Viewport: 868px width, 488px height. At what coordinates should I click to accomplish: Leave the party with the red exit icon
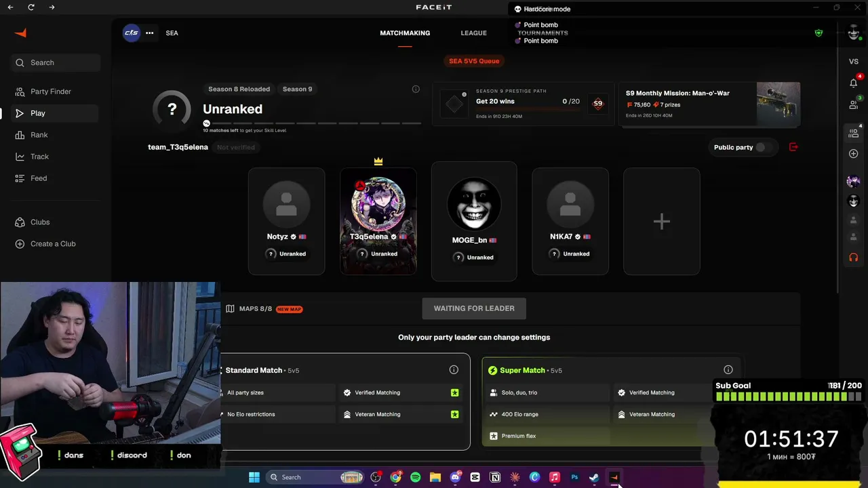(793, 147)
